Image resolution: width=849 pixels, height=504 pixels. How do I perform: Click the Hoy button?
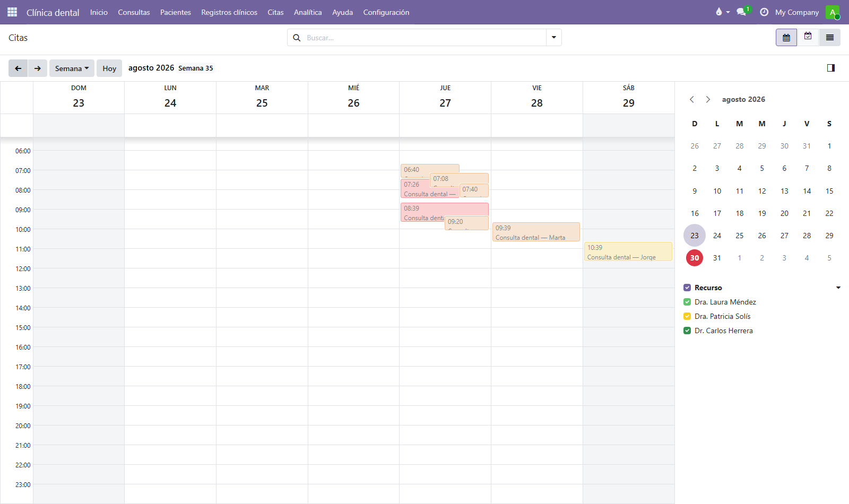(109, 68)
